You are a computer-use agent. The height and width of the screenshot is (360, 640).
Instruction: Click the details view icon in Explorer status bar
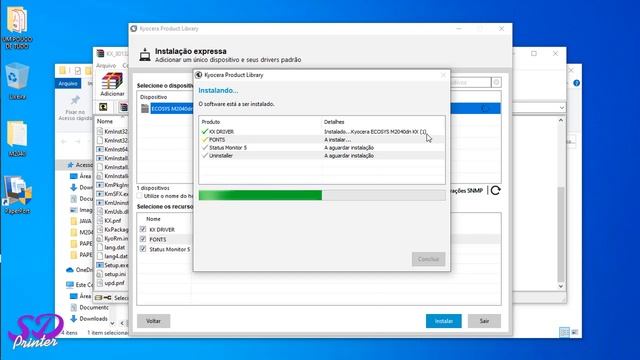pyautogui.click(x=564, y=332)
